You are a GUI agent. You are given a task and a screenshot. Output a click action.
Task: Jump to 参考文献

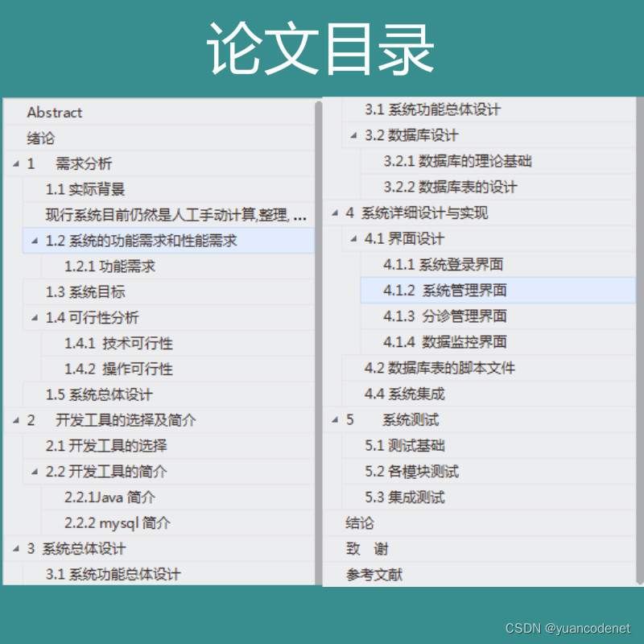click(374, 575)
